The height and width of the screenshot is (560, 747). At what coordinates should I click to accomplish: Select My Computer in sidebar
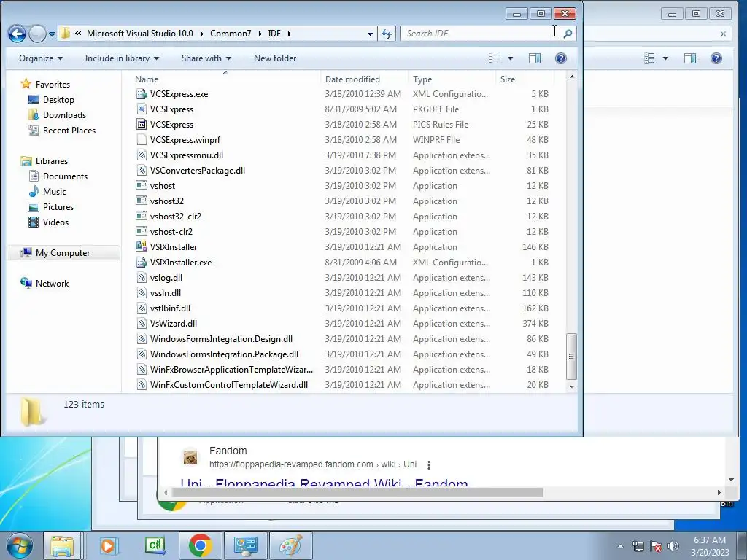[63, 253]
